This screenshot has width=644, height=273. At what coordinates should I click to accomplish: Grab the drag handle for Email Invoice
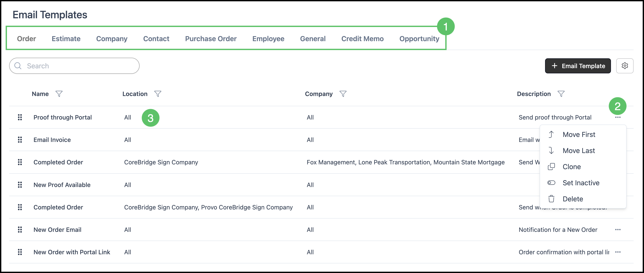point(20,140)
